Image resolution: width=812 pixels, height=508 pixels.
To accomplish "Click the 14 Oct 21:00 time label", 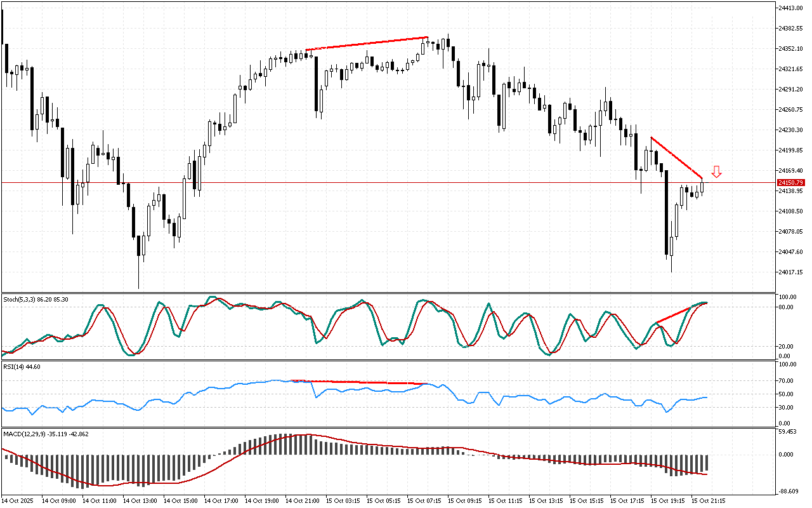I will 303,500.
